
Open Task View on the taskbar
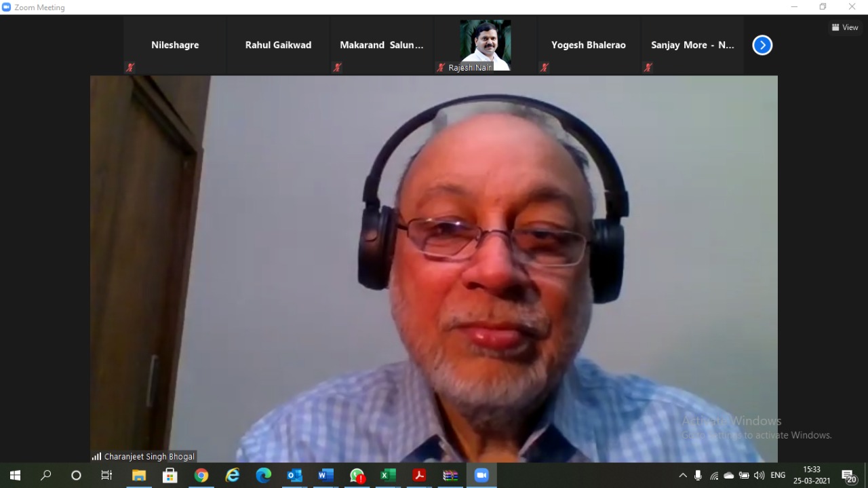[106, 475]
